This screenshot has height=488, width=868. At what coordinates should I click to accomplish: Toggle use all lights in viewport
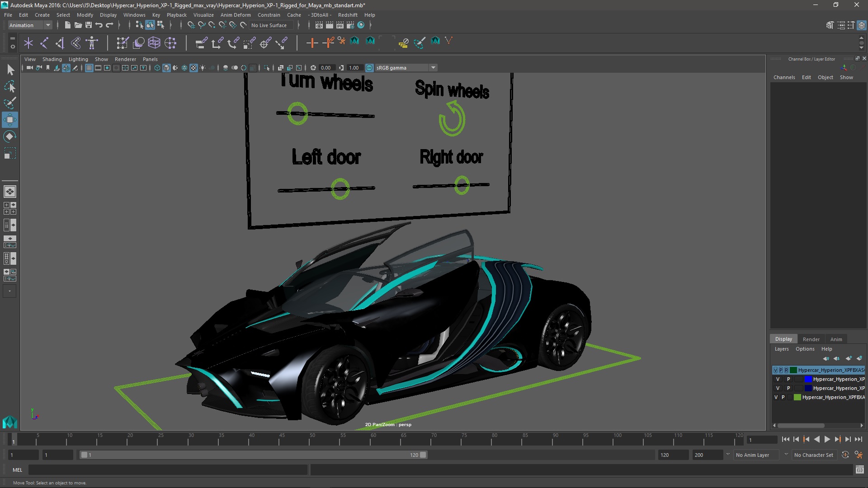click(203, 68)
